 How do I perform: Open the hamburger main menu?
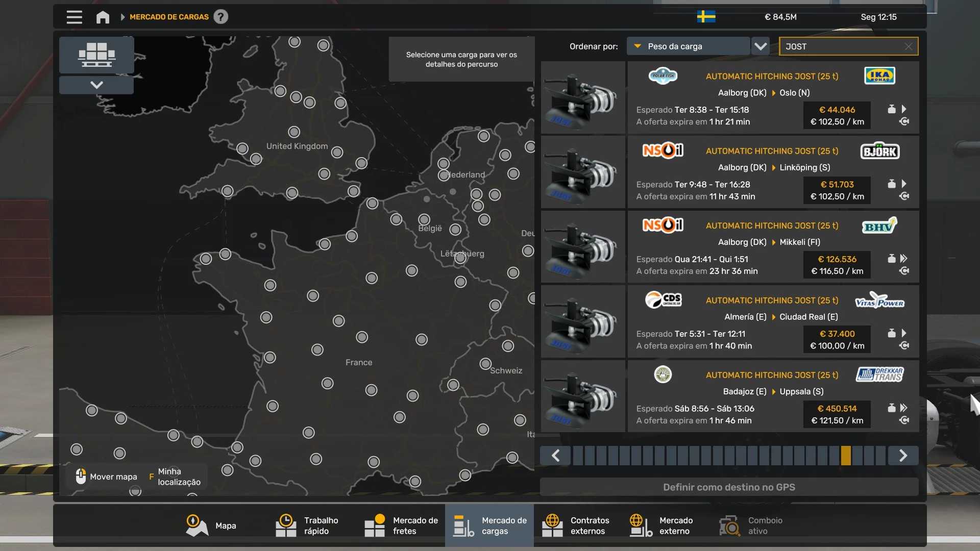pyautogui.click(x=74, y=17)
